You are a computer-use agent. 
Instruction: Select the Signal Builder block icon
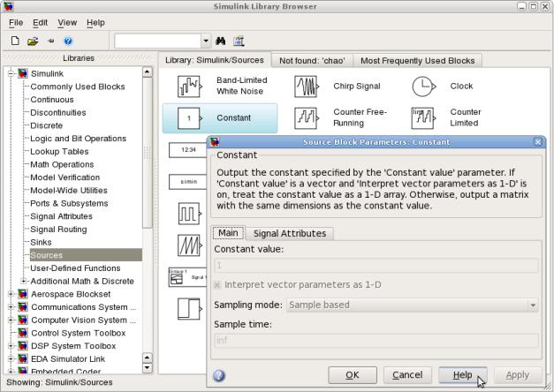[188, 277]
